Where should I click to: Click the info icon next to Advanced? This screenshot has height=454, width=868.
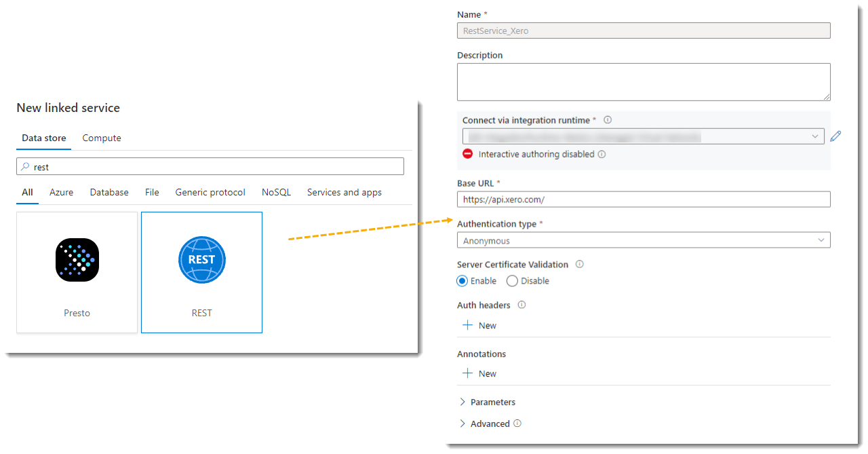[517, 423]
